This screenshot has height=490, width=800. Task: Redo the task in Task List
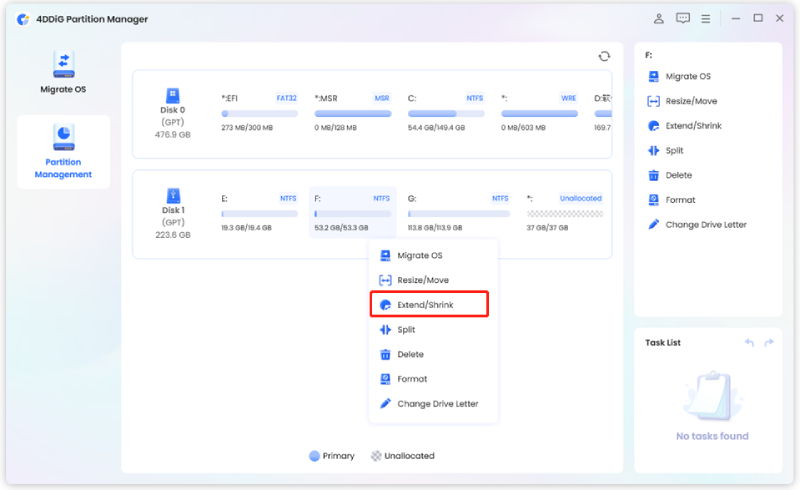click(769, 342)
